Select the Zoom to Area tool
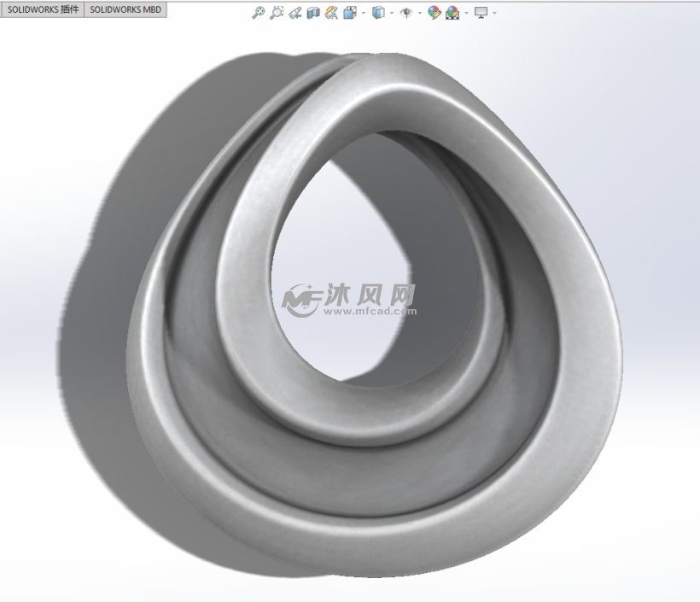The height and width of the screenshot is (602, 700). point(277,13)
